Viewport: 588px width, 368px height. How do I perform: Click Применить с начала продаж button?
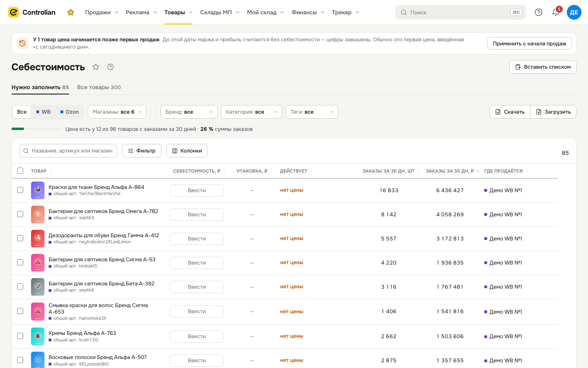click(530, 43)
